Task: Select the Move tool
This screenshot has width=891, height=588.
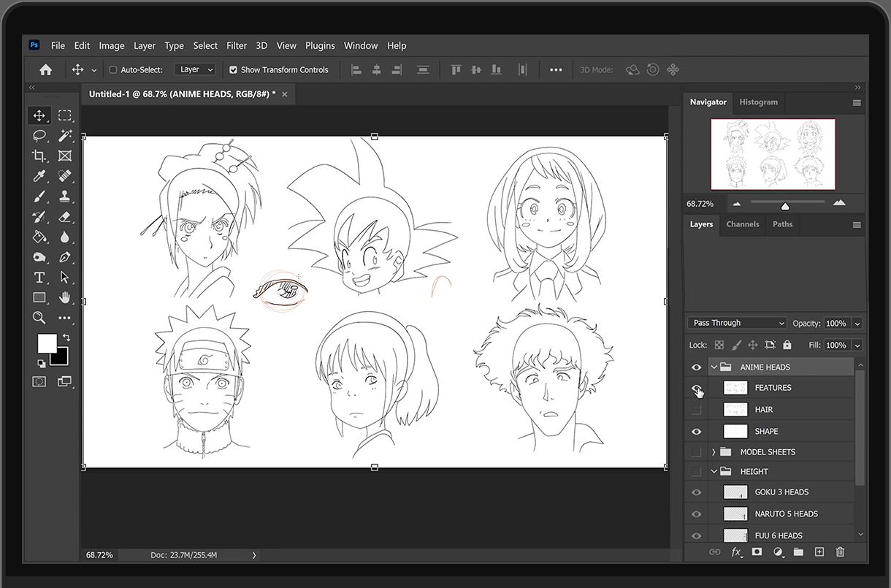Action: 39,115
